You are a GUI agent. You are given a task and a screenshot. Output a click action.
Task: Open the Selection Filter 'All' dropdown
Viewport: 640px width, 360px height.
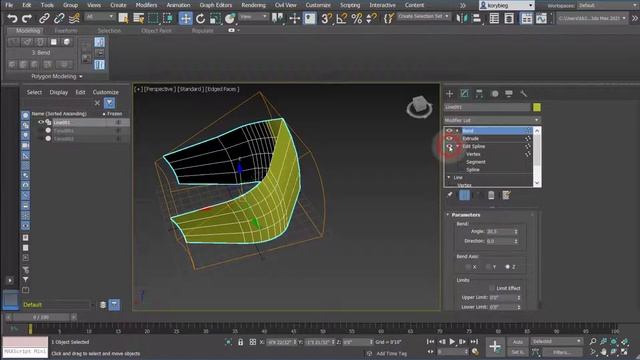tap(100, 17)
